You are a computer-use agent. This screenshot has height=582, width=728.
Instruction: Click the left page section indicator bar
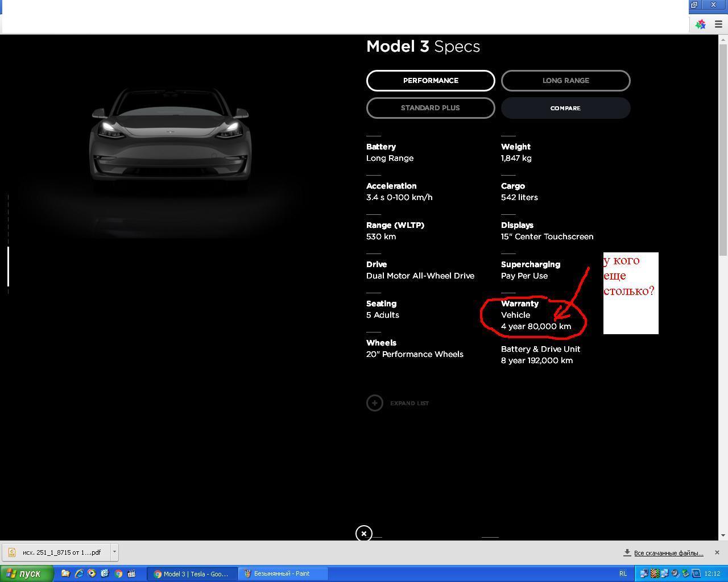point(8,267)
